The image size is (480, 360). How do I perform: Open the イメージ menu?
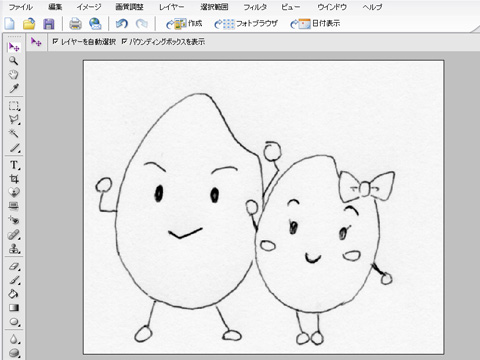coord(89,7)
